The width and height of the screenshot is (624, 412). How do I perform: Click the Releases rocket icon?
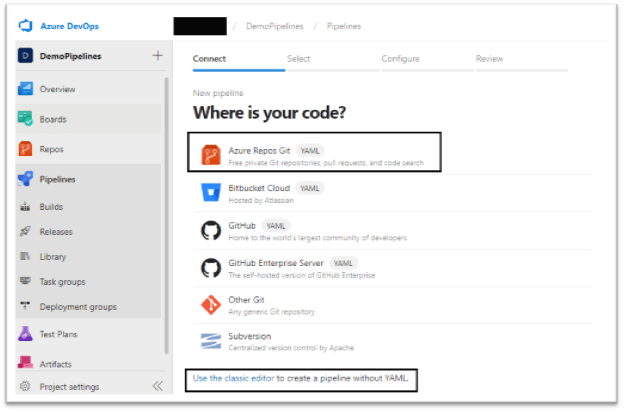tap(25, 231)
